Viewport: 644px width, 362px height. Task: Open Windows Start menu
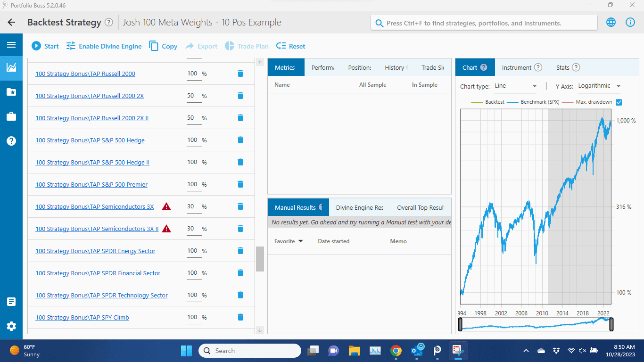(x=186, y=351)
